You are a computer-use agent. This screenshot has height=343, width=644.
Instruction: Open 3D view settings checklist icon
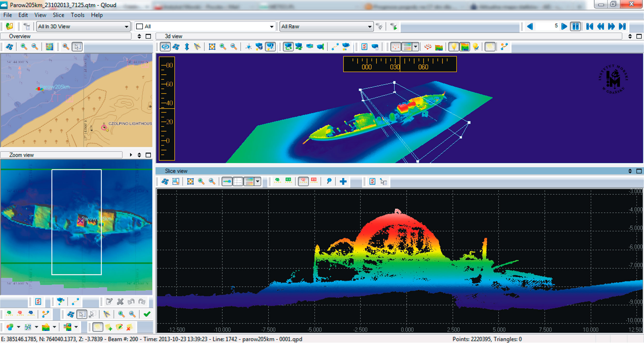(x=364, y=47)
